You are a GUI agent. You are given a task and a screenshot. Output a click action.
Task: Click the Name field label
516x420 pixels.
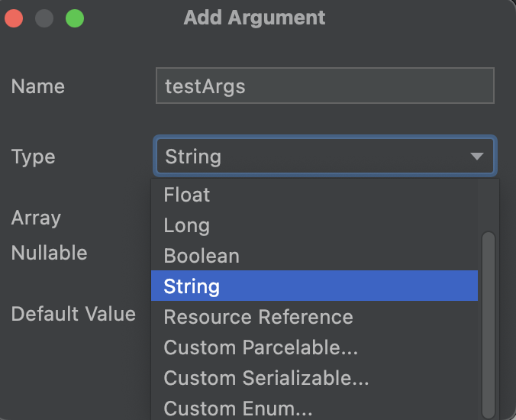(x=38, y=86)
